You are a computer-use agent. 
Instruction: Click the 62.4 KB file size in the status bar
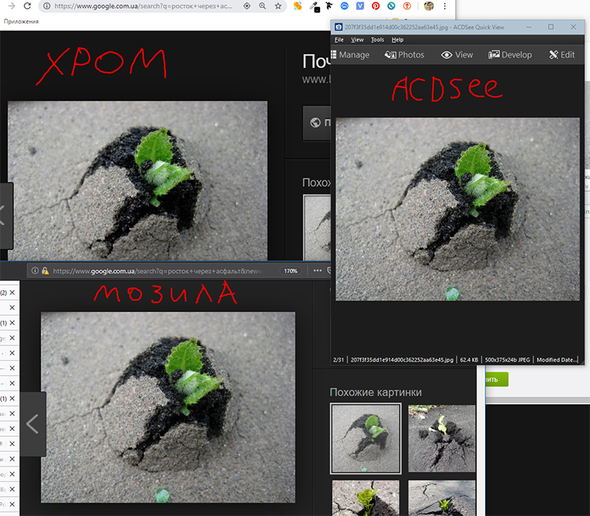(x=469, y=360)
